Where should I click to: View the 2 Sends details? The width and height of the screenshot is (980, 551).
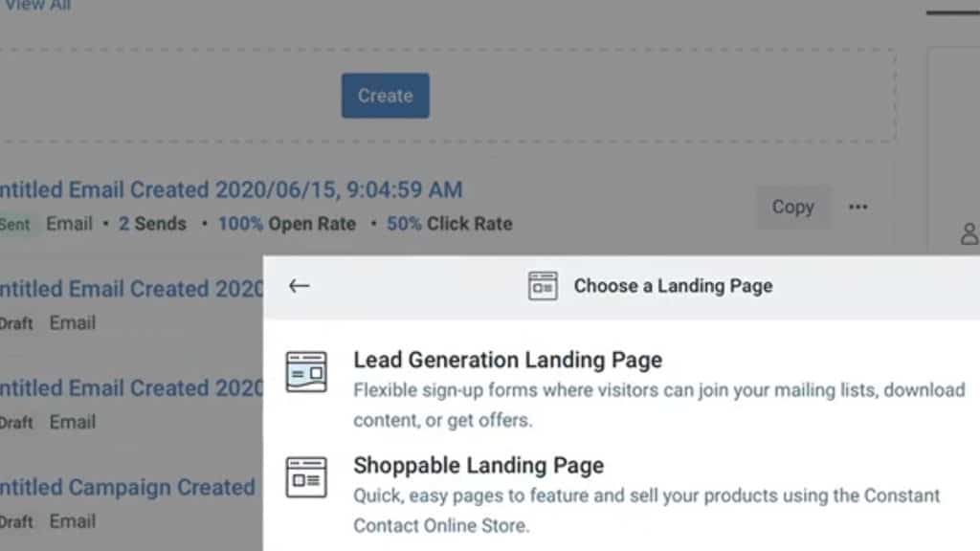click(x=152, y=224)
